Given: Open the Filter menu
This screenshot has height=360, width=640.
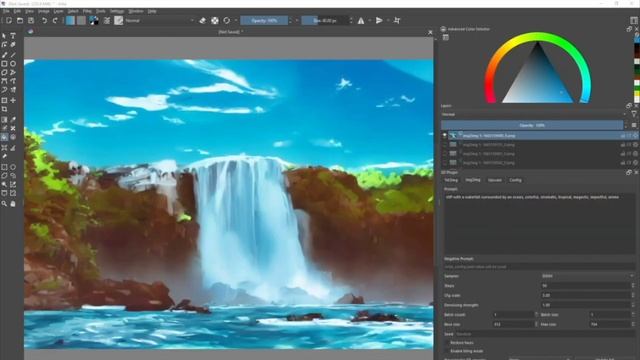Looking at the screenshot, I should click(87, 11).
